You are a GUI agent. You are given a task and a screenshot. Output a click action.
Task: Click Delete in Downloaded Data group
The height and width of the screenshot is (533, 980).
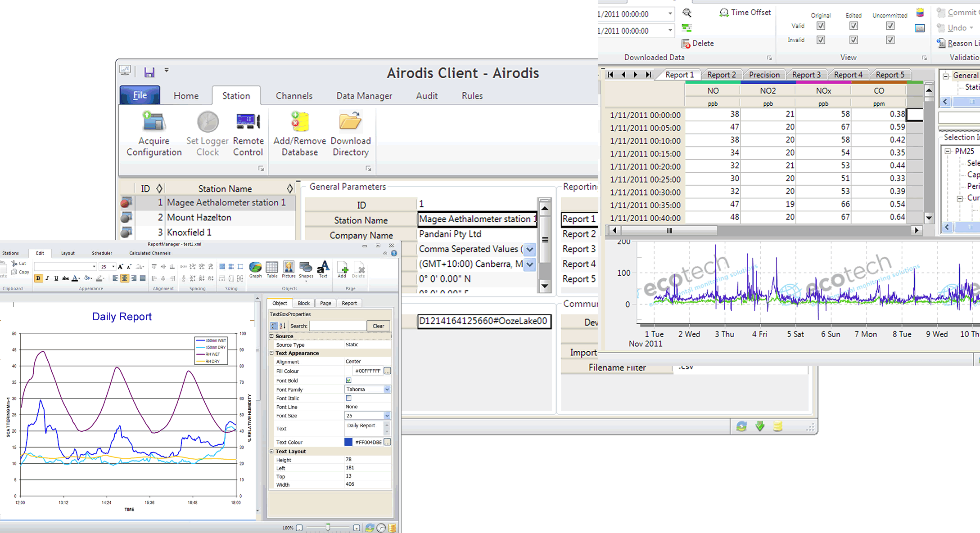pos(698,44)
